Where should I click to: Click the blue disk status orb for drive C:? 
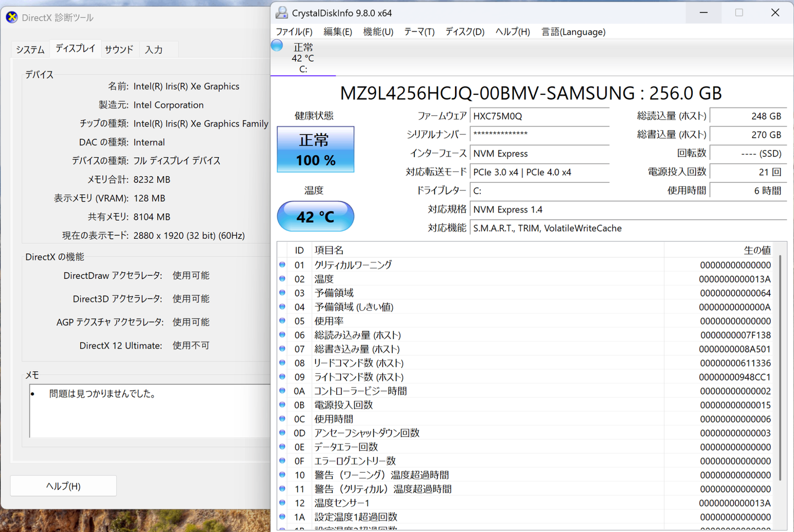click(277, 46)
